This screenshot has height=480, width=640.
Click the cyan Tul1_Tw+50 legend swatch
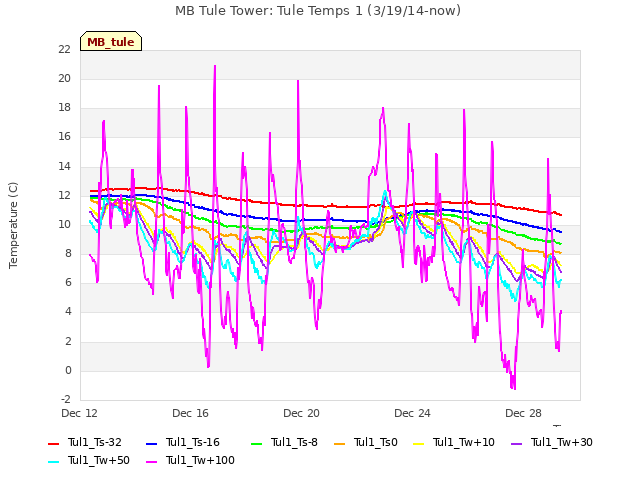(53, 462)
